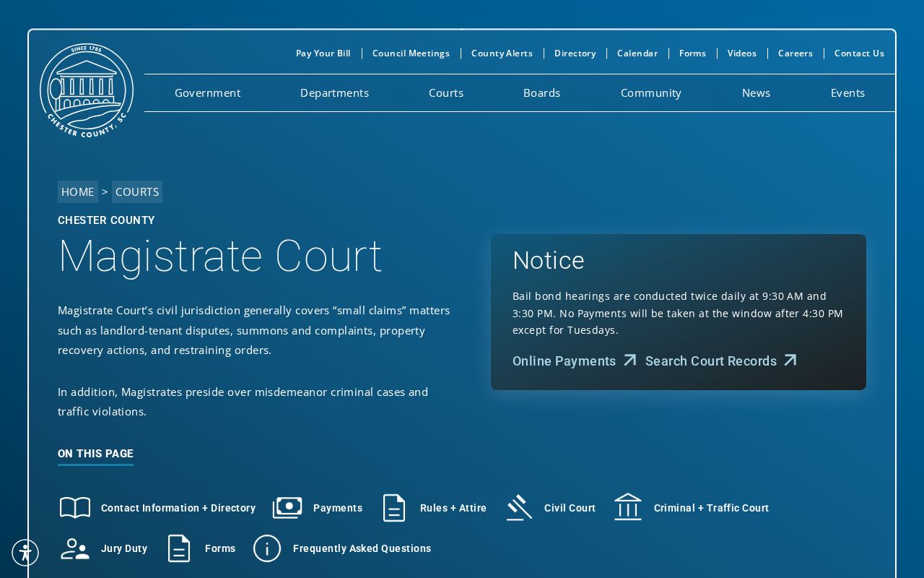This screenshot has width=924, height=578.
Task: Click the arrow icon beside Search Court Records
Action: tap(790, 360)
